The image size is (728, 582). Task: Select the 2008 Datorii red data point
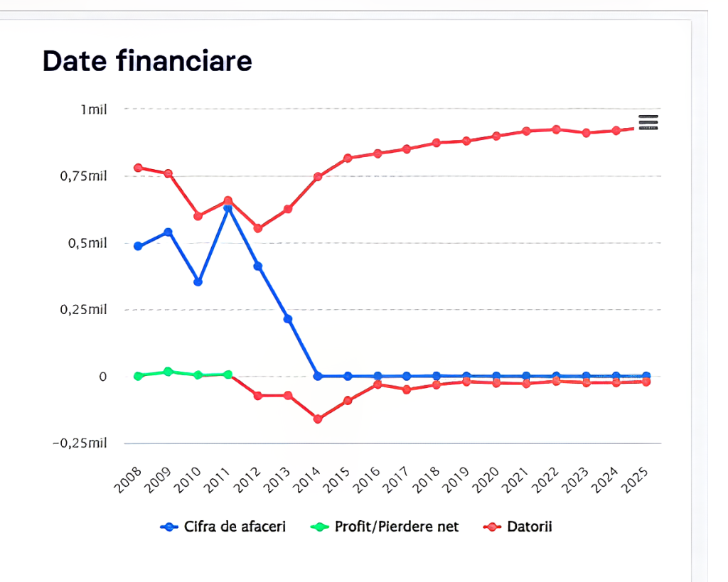click(138, 168)
